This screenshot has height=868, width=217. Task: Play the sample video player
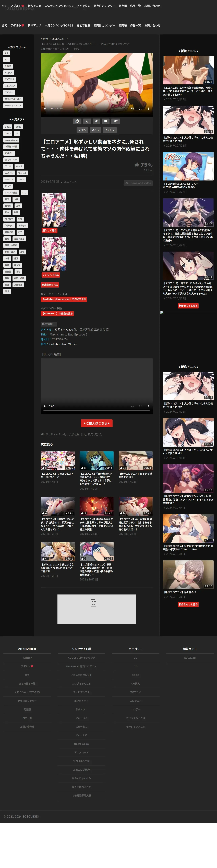[x=45, y=406]
